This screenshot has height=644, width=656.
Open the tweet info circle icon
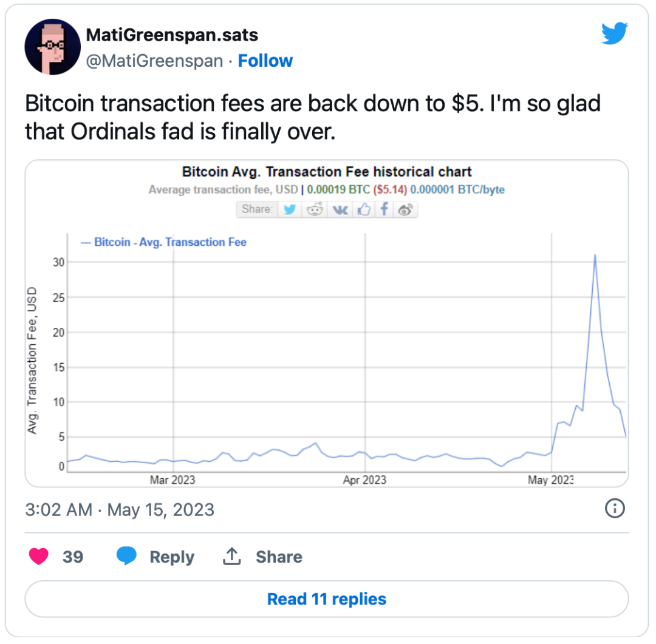point(615,509)
